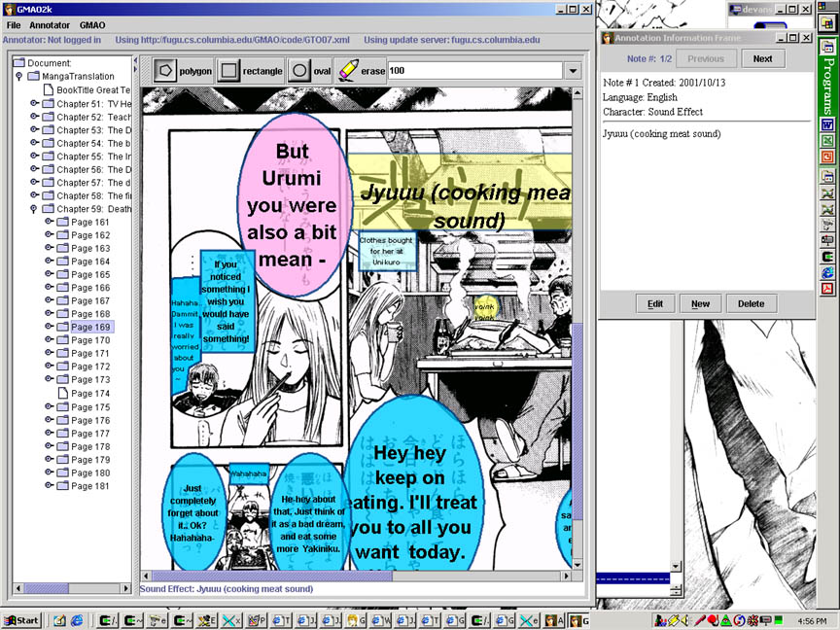This screenshot has height=630, width=840.
Task: Switch to the taskbar button labeled W
Action: click(x=381, y=620)
